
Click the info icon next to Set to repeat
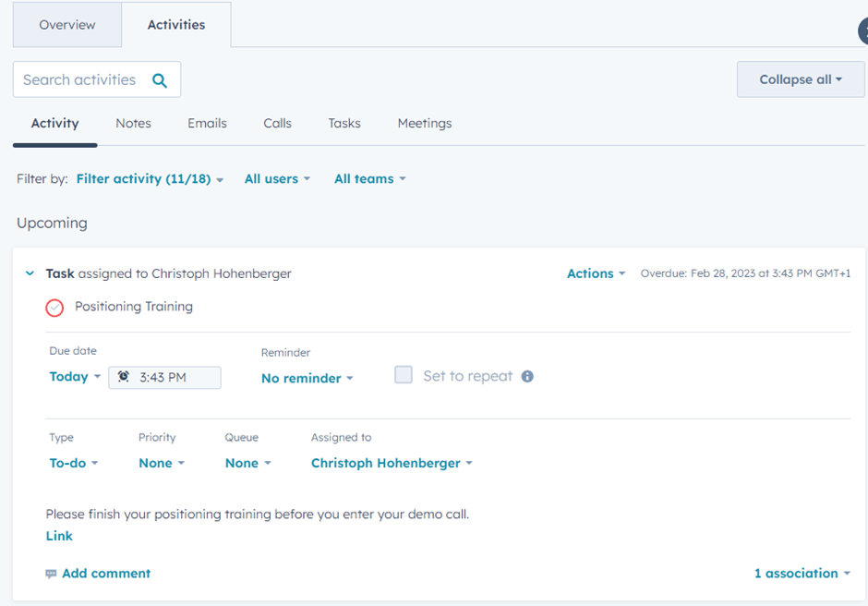pos(526,375)
